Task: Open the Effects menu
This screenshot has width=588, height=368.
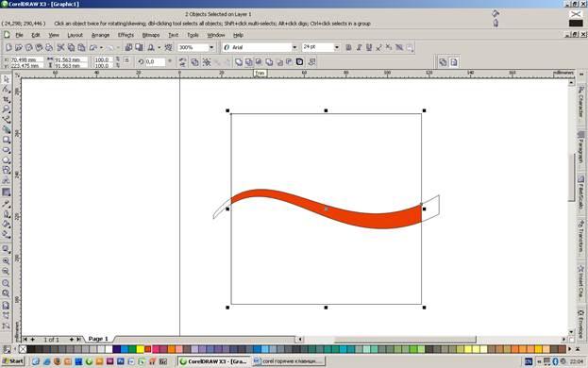Action: [x=126, y=35]
